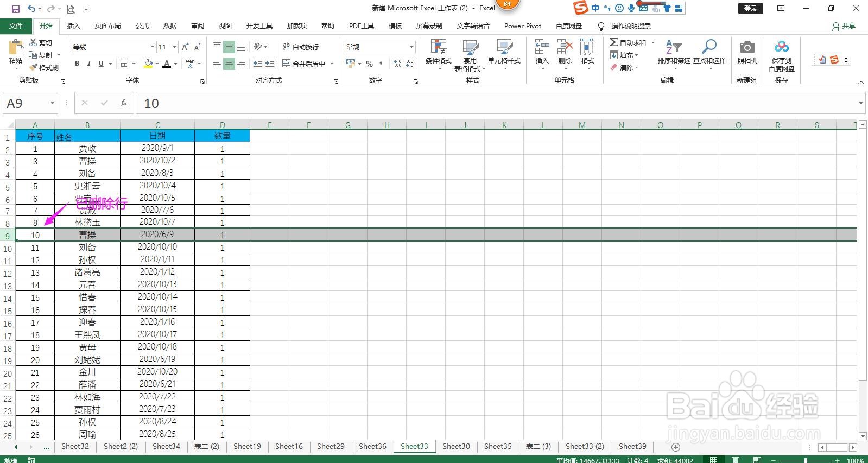868x463 pixels.
Task: Toggle align right
Action: pyautogui.click(x=241, y=64)
